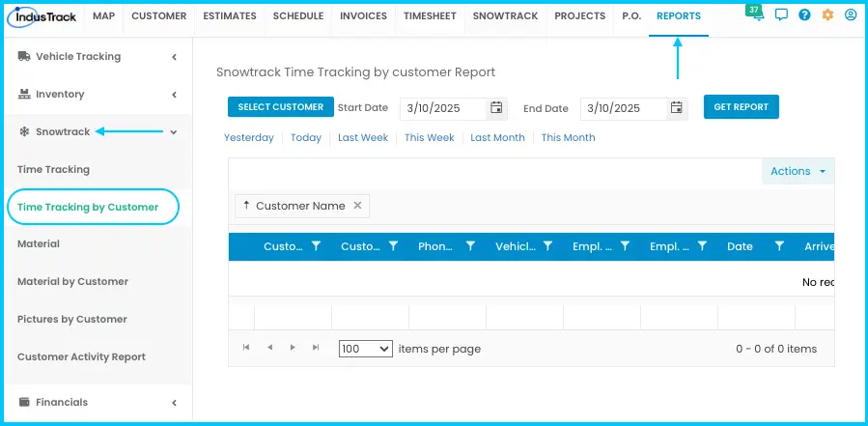Open the Actions dropdown

[x=798, y=171]
